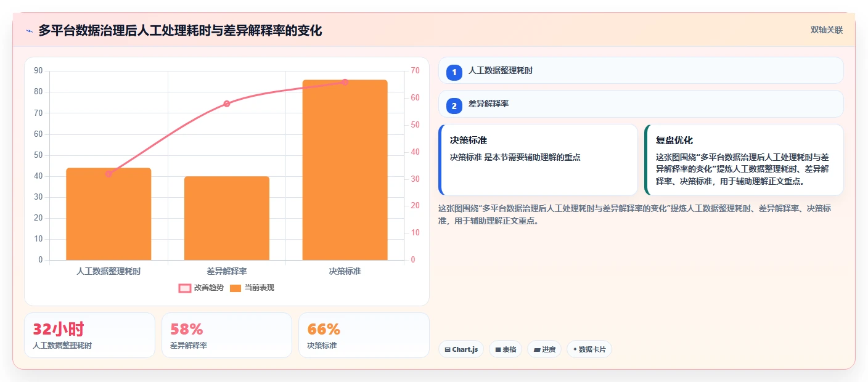Click the 表格 tag
Viewport: 868px width, 382px height.
tap(506, 349)
